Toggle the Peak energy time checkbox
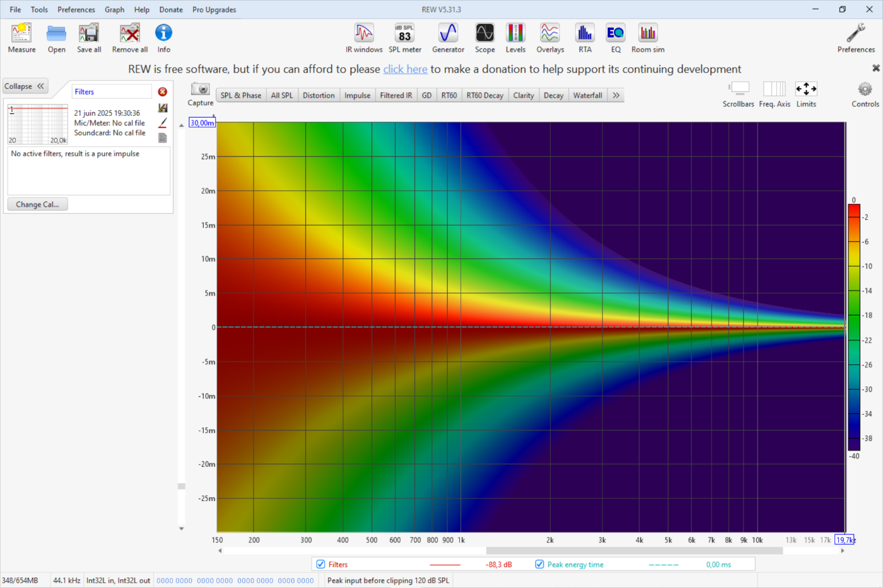The image size is (883, 588). click(x=539, y=565)
